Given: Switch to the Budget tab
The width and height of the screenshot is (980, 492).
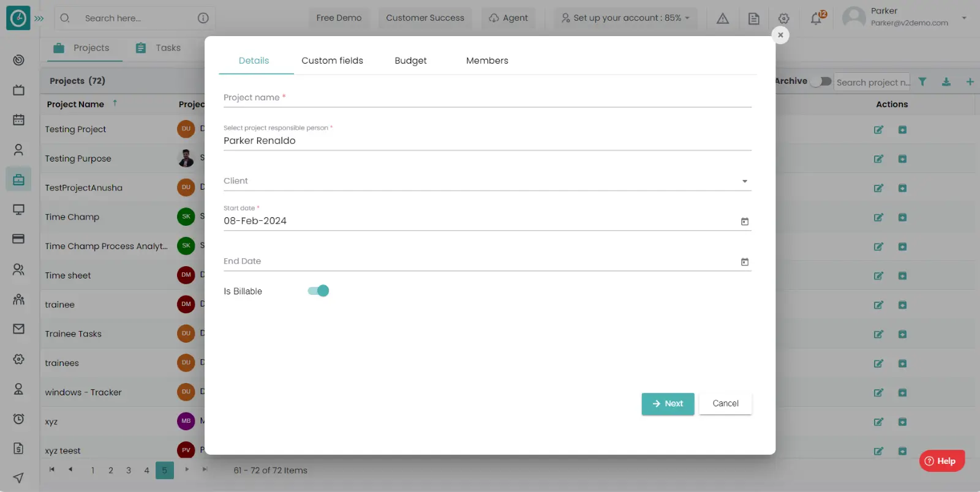Looking at the screenshot, I should (x=410, y=61).
